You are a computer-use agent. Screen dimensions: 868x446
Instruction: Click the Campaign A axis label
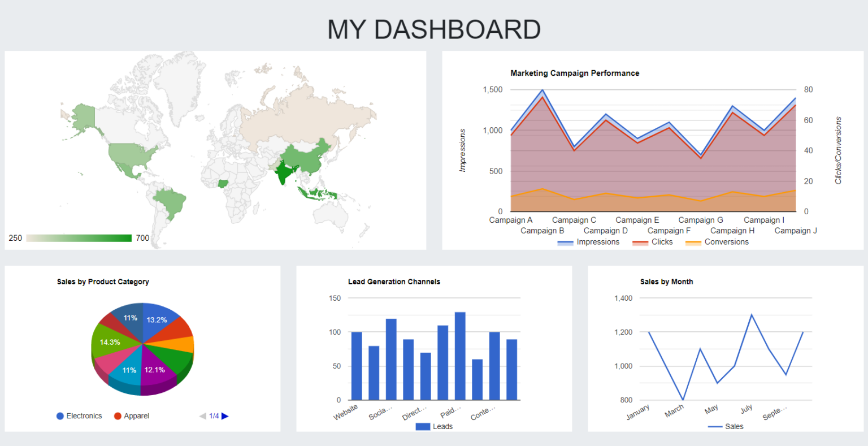coord(510,219)
